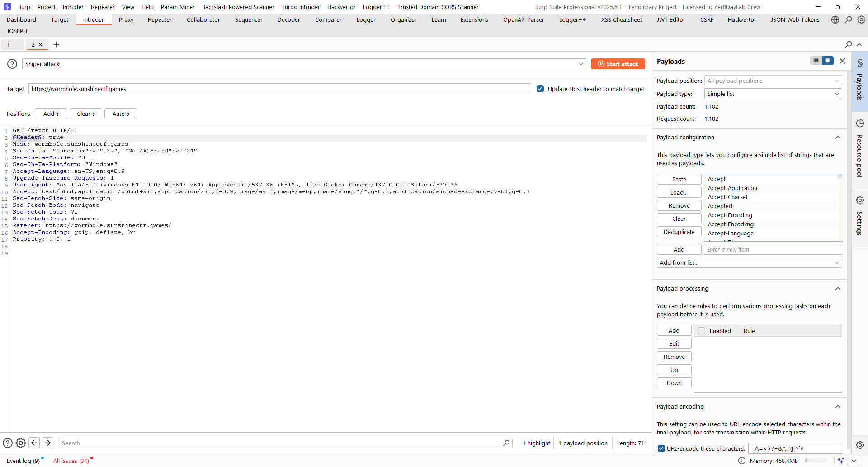Click the memory info icon in status bar
Viewport: 868px width, 467px height.
742,461
